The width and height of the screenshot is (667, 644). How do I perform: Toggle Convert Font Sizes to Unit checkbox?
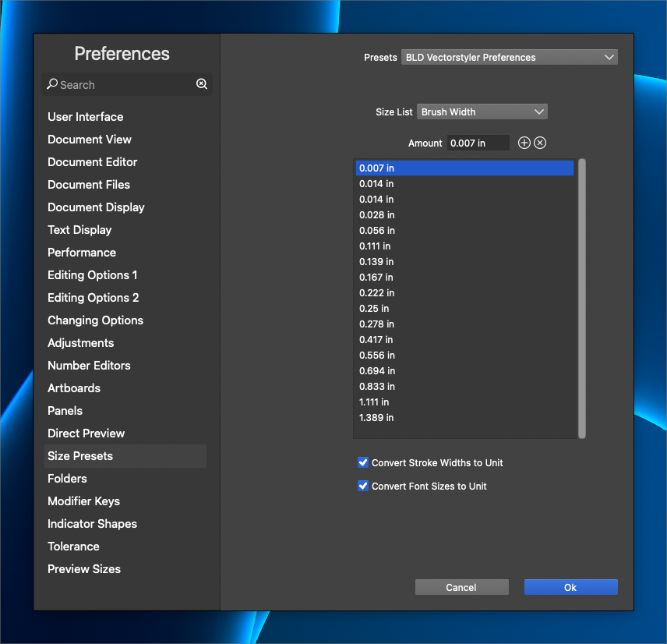pos(363,486)
